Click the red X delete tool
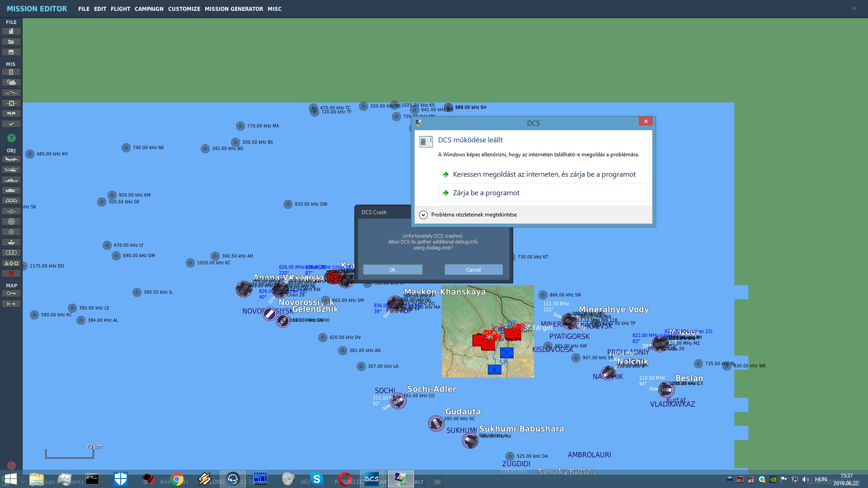 tap(11, 273)
